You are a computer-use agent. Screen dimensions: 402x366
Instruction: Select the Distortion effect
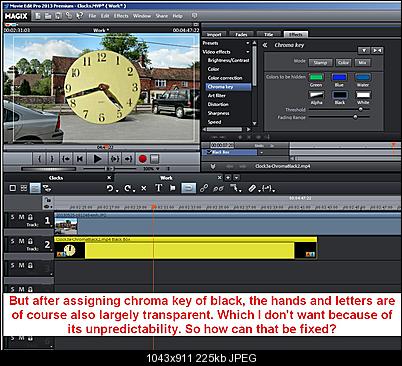[218, 104]
